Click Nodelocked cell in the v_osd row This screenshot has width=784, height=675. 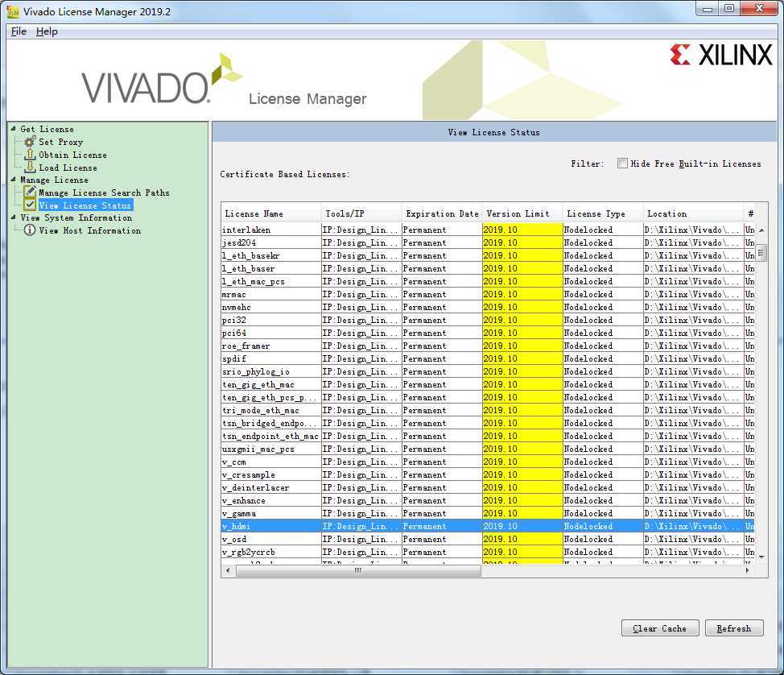click(x=603, y=539)
